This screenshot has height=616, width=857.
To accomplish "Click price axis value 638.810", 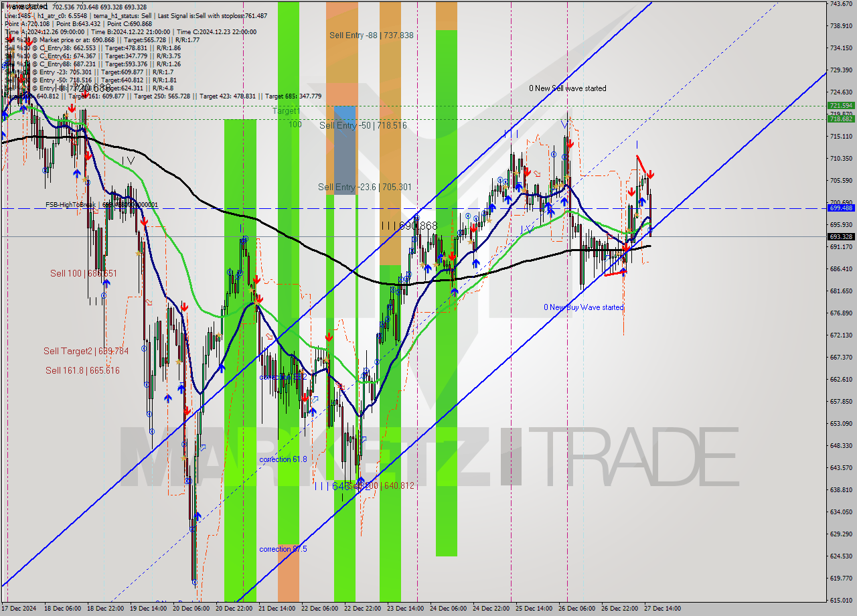I will coord(841,490).
